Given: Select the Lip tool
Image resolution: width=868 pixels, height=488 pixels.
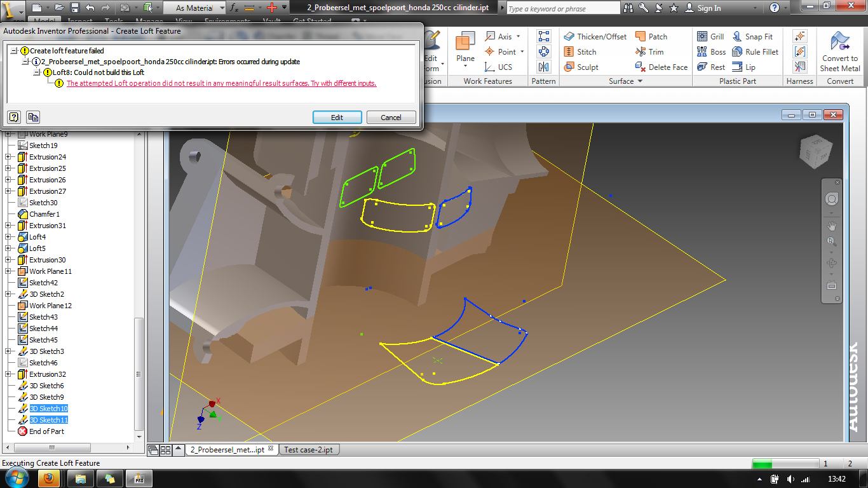Looking at the screenshot, I should coord(743,67).
